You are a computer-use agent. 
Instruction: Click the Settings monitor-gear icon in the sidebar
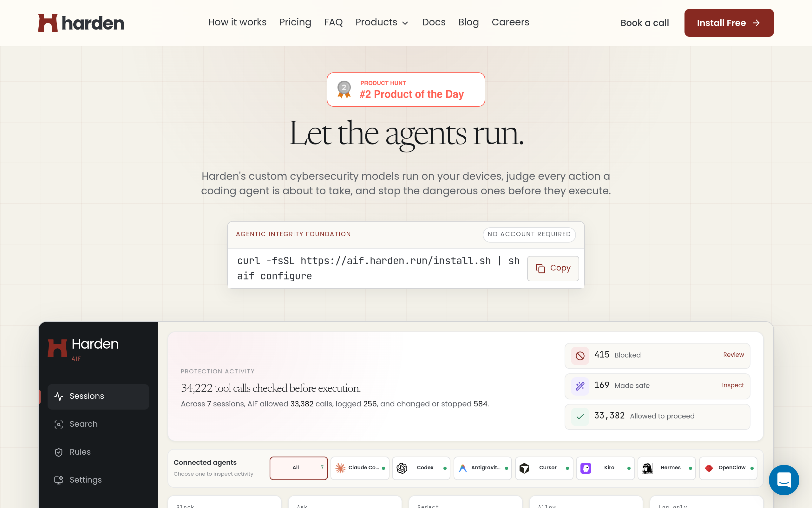coord(59,480)
